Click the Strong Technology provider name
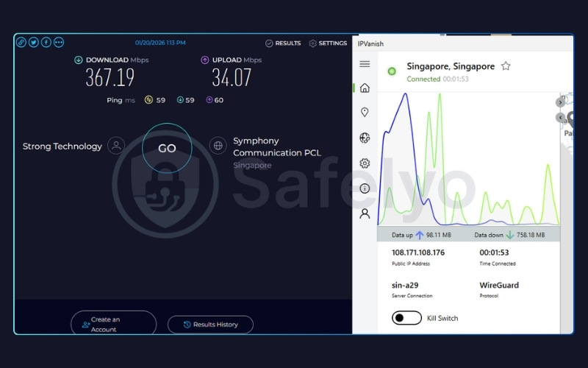The height and width of the screenshot is (368, 588). tap(62, 146)
